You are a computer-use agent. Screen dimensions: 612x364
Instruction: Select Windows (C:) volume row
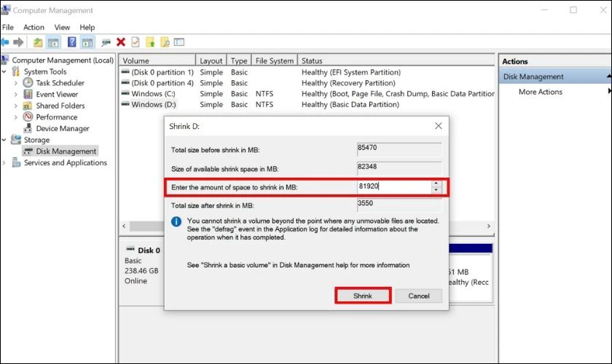point(307,94)
